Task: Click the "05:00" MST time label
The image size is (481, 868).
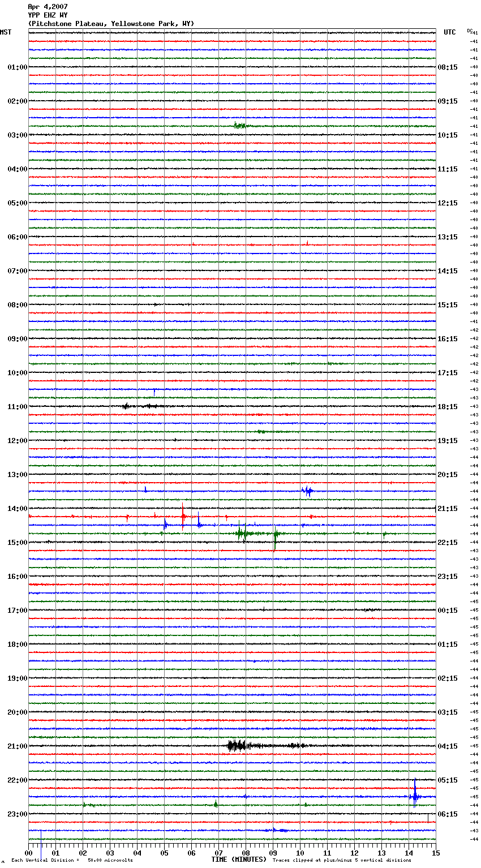Action: [x=18, y=203]
